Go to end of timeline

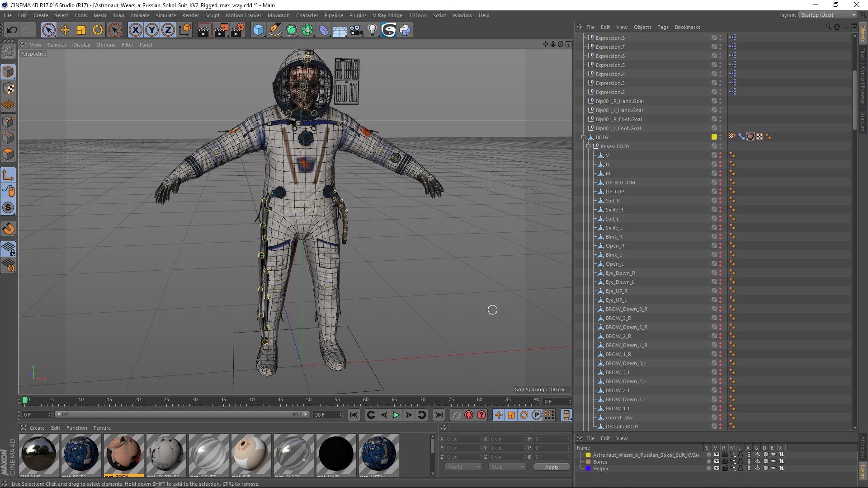pos(439,415)
